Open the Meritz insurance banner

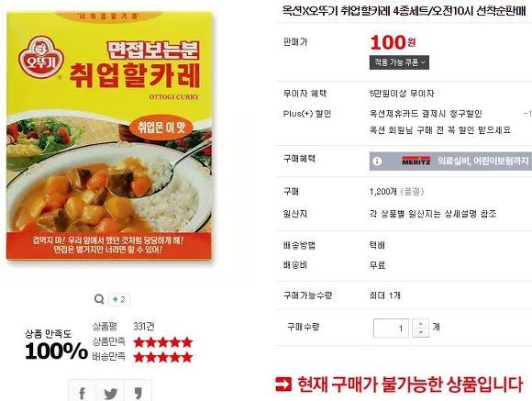coord(450,162)
